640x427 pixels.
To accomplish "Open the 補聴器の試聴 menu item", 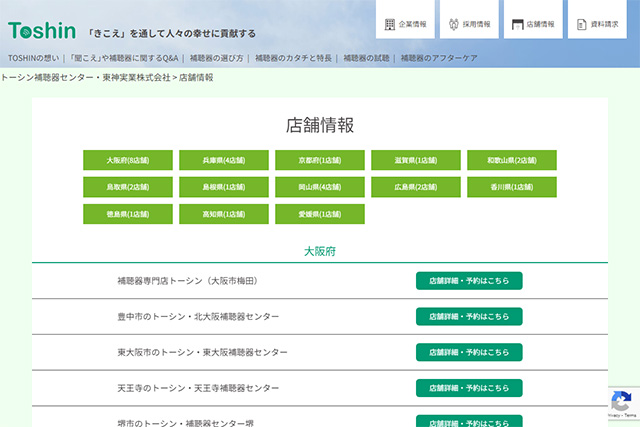I will 366,59.
